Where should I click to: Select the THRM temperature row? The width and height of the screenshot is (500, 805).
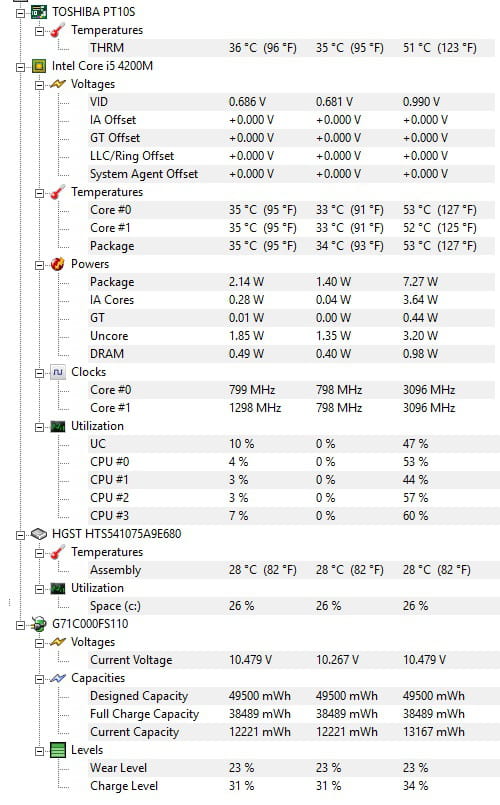pyautogui.click(x=292, y=48)
